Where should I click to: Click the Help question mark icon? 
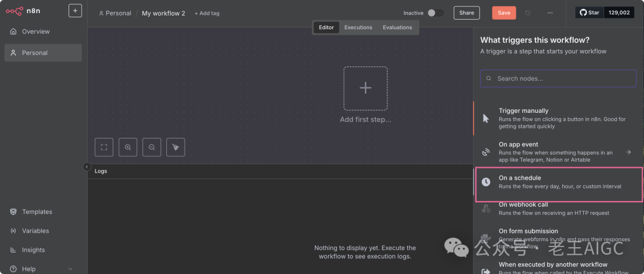click(14, 269)
